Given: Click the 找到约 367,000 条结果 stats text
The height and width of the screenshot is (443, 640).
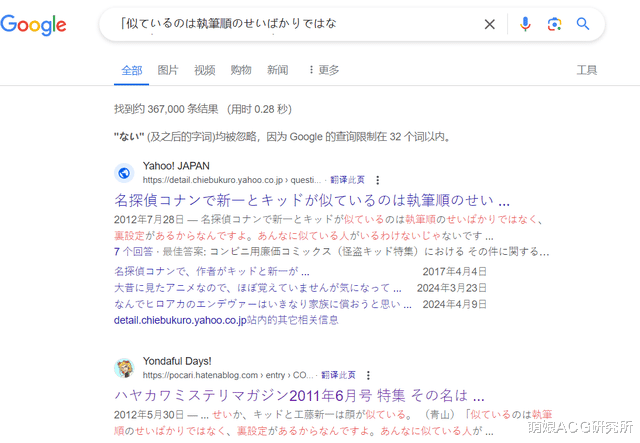Looking at the screenshot, I should pos(202,109).
